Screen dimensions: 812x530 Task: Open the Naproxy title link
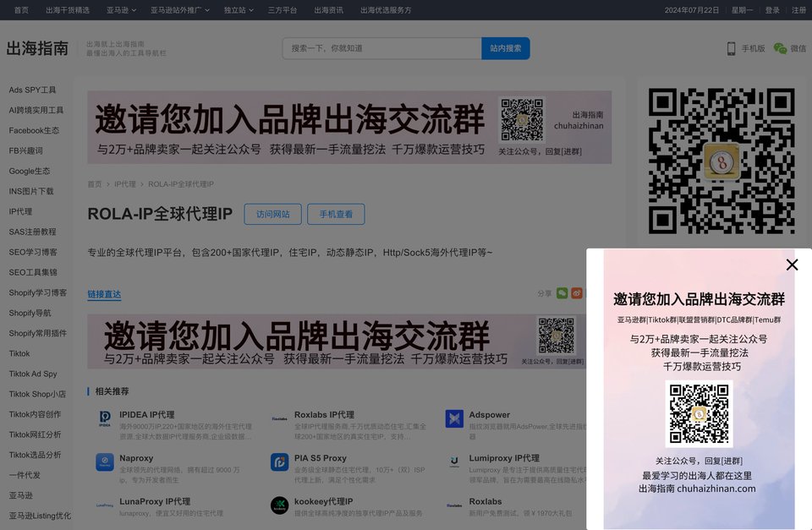[x=136, y=458]
